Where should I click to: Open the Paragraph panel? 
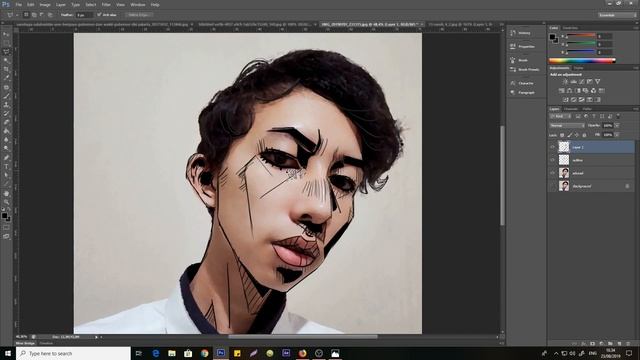coord(522,93)
